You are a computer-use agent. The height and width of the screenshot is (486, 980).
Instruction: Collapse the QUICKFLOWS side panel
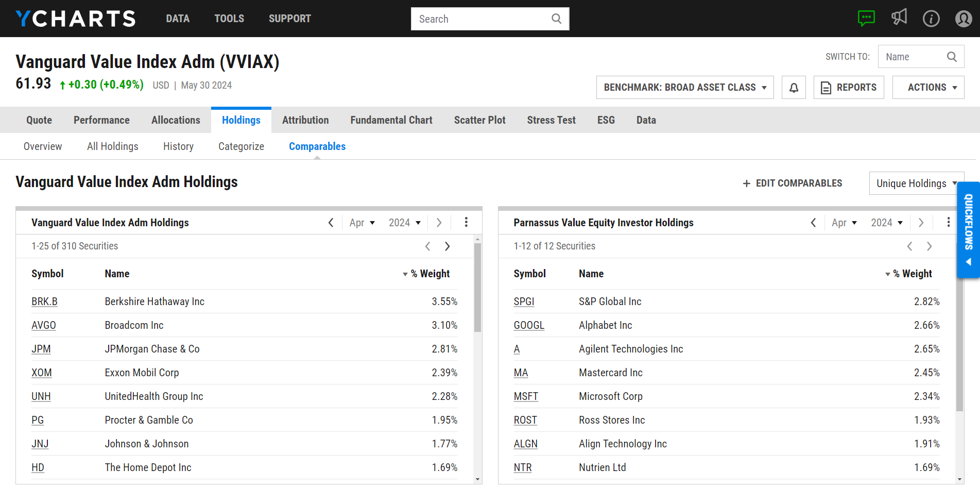968,262
